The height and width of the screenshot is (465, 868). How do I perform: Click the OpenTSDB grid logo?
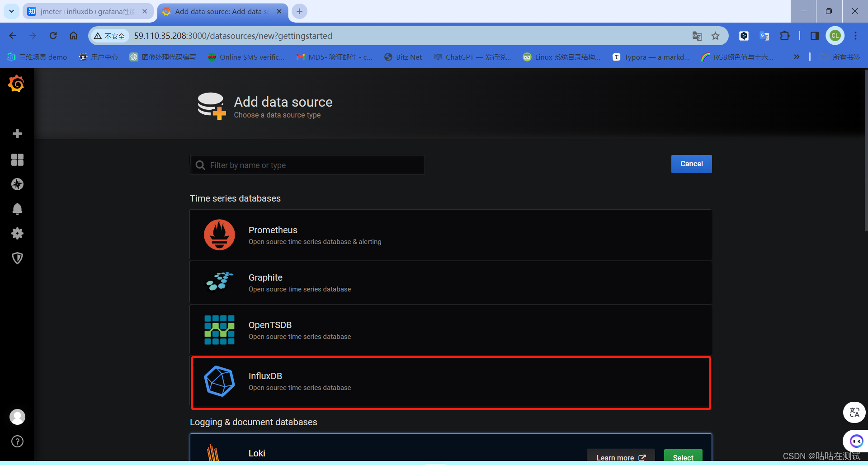click(x=219, y=330)
